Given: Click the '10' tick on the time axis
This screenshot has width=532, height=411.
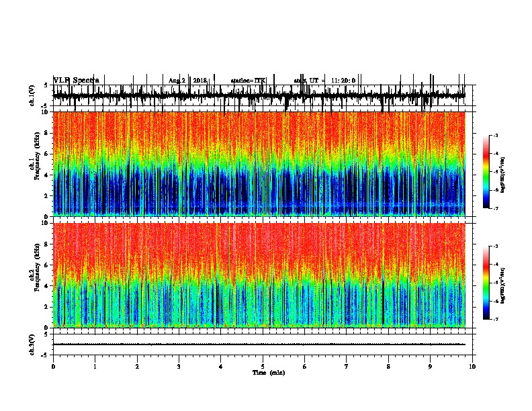Looking at the screenshot, I should pos(472,367).
